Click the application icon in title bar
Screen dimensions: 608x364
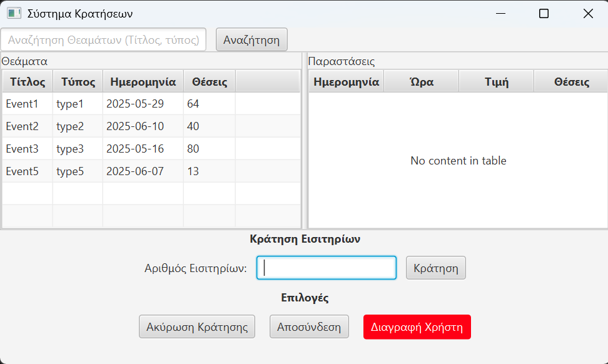13,13
